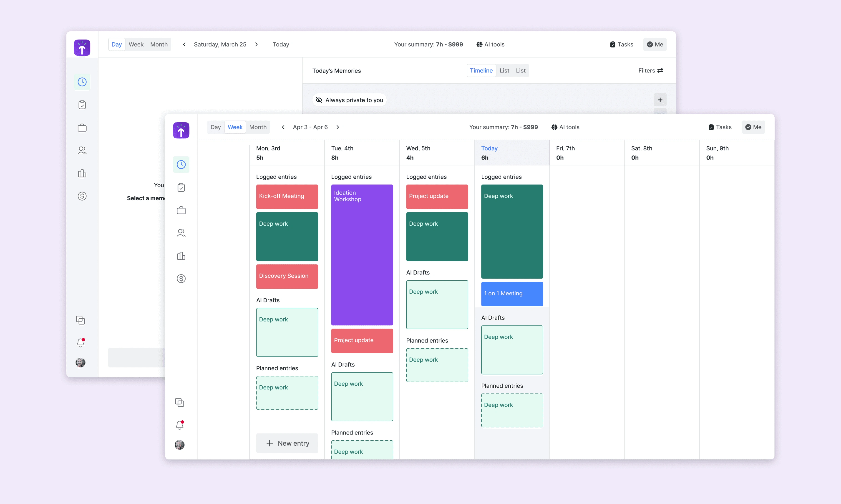This screenshot has width=841, height=504.
Task: Click the purple app logo in back window
Action: pyautogui.click(x=82, y=47)
